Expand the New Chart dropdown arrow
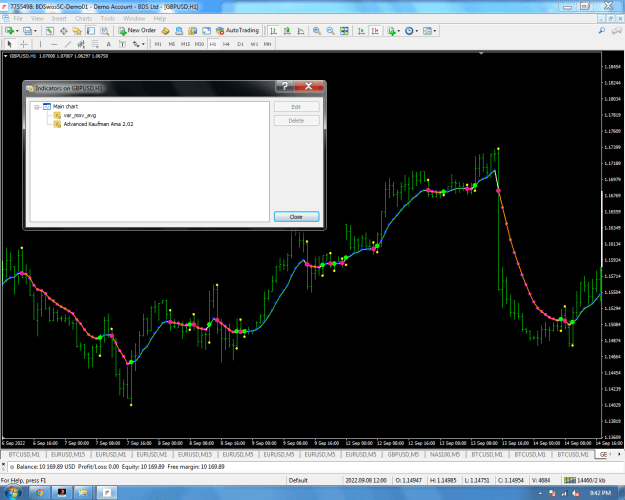The height and width of the screenshot is (500, 625). pos(17,31)
